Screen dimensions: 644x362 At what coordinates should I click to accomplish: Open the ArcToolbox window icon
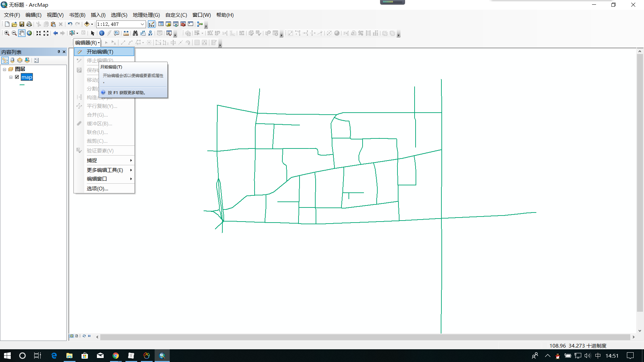183,24
